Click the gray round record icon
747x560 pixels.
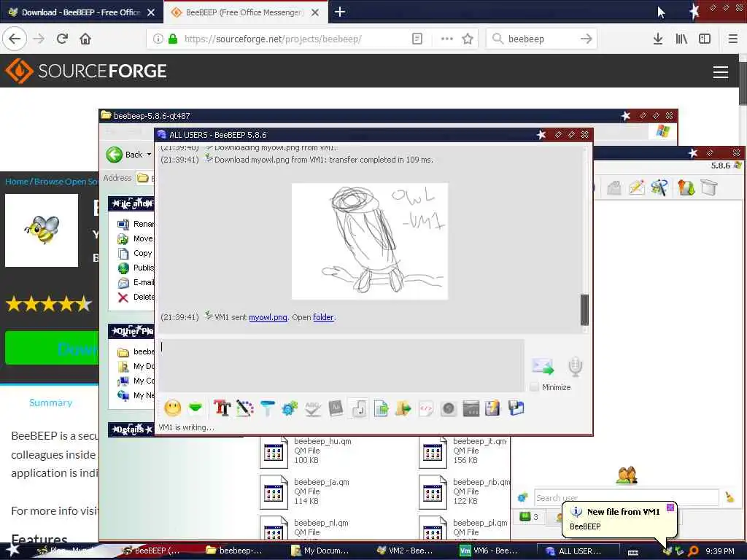tap(449, 408)
